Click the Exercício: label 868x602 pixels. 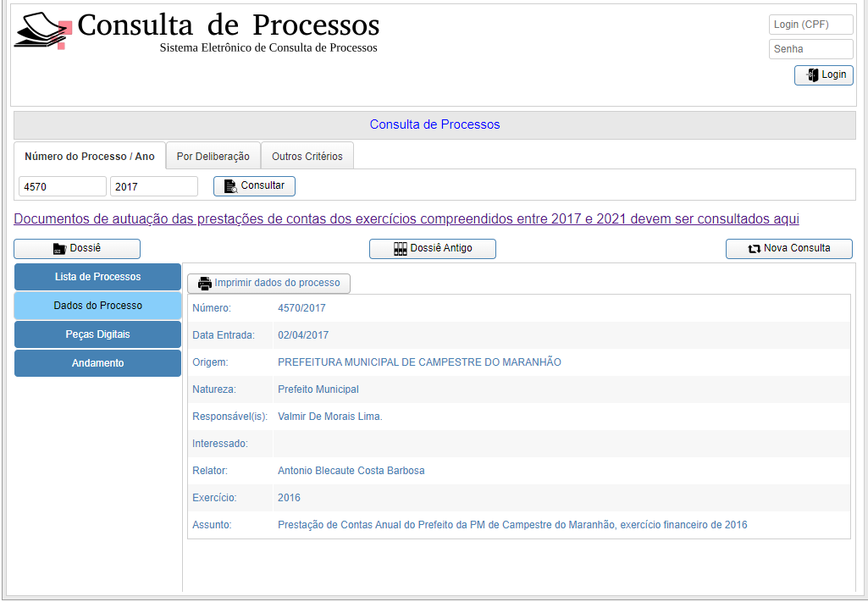214,498
